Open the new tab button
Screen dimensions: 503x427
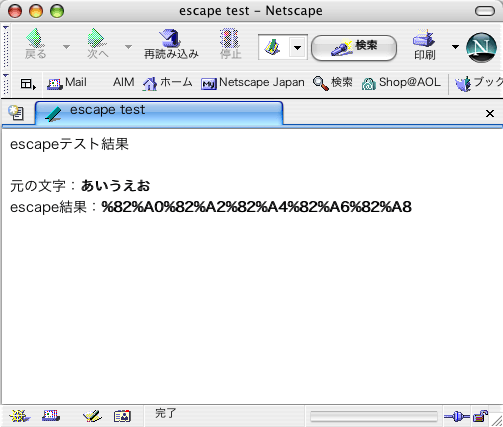[x=16, y=113]
